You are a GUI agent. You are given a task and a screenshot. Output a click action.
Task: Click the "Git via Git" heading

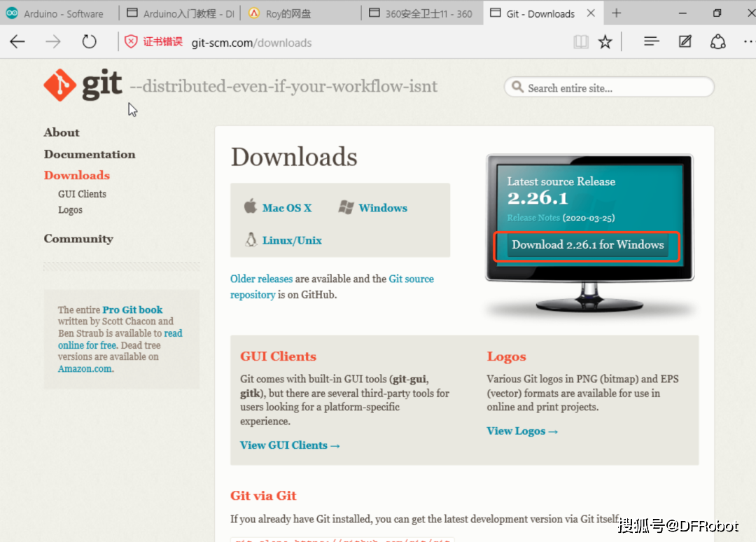pyautogui.click(x=263, y=495)
